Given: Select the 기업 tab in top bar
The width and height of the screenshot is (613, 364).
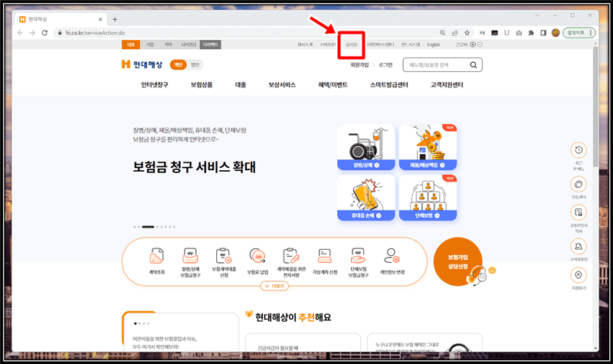Looking at the screenshot, I should pyautogui.click(x=149, y=44).
